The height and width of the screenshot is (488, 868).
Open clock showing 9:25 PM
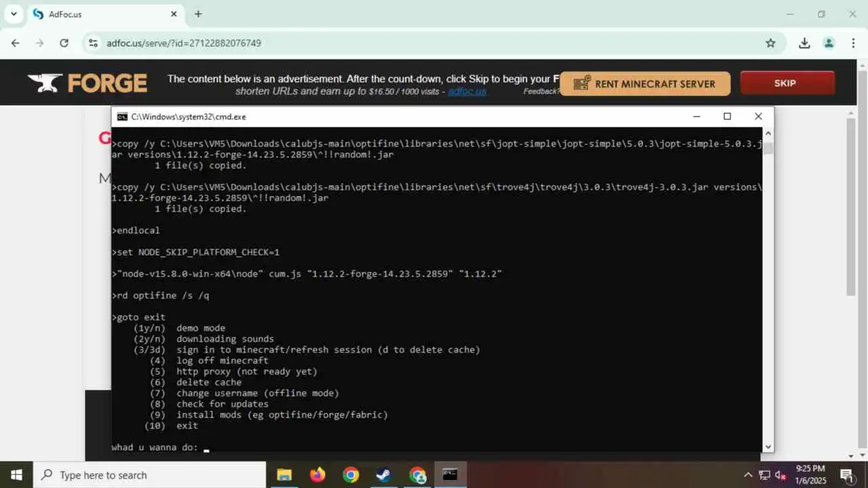(x=810, y=474)
